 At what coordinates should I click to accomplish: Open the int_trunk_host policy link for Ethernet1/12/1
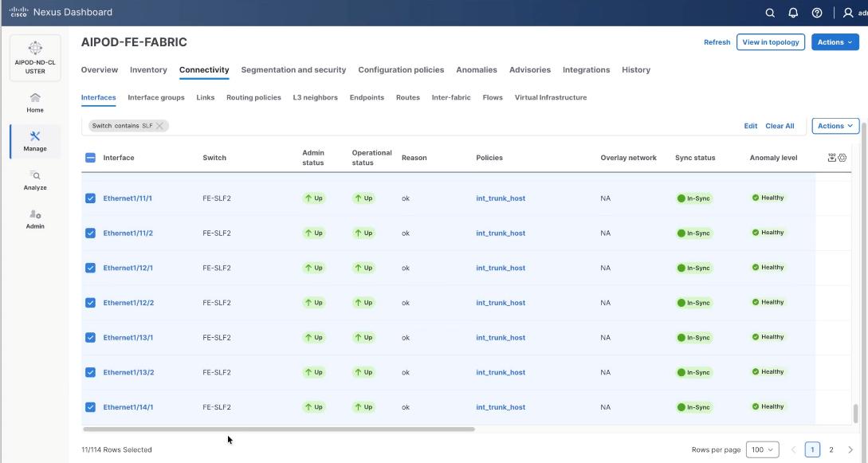click(501, 267)
